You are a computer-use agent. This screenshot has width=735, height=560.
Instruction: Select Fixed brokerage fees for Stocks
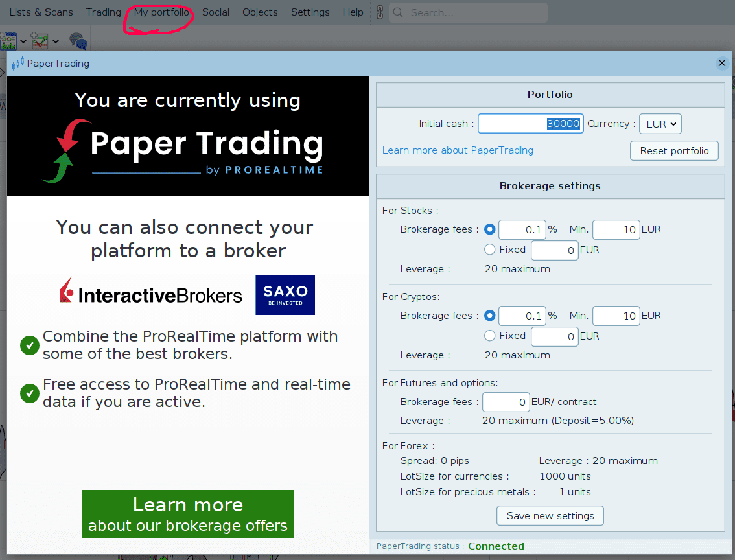click(x=490, y=250)
